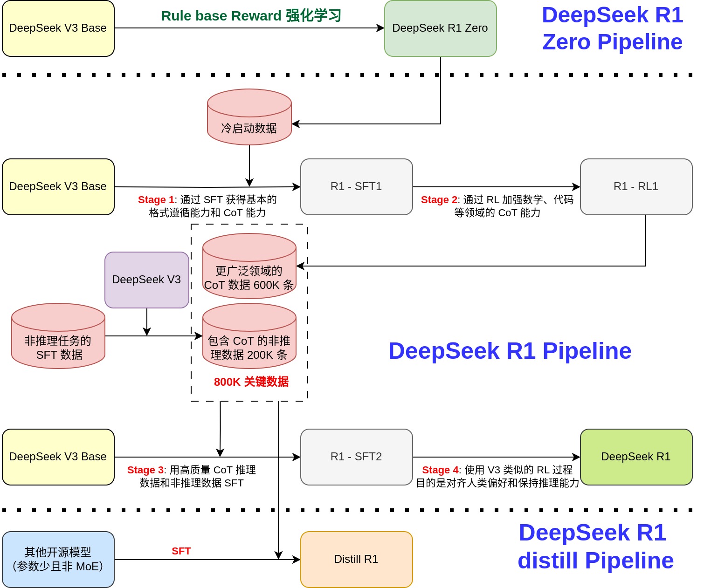Viewport: 704px width, 588px height.
Task: Click the R1 - RL1 node
Action: pos(636,187)
